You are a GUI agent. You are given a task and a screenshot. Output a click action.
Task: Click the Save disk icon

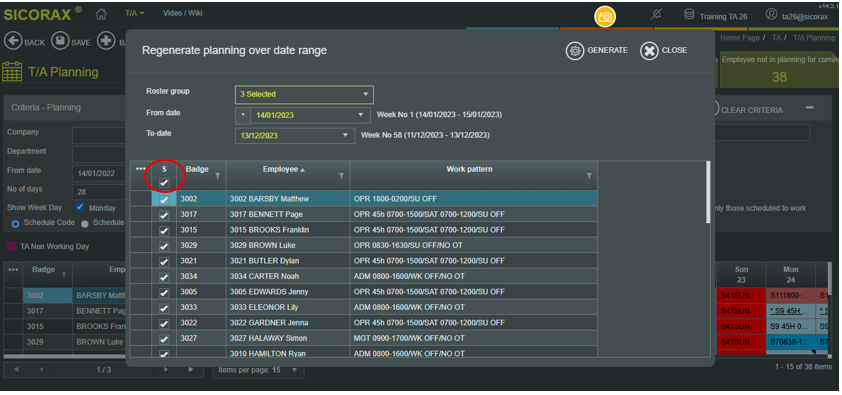coord(60,41)
